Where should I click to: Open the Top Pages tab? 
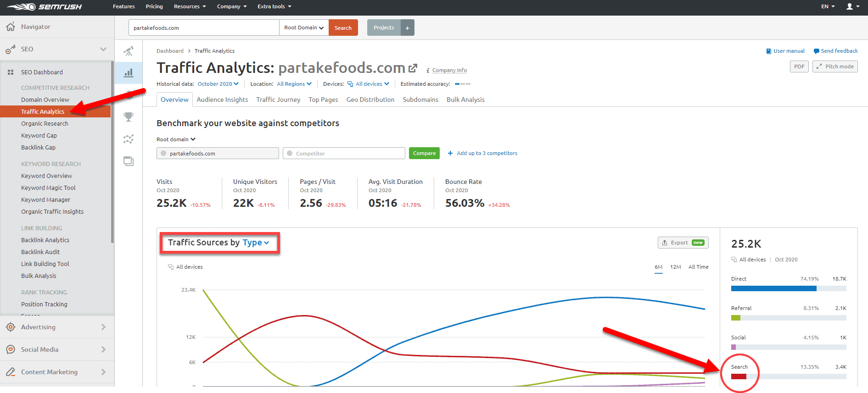click(323, 100)
